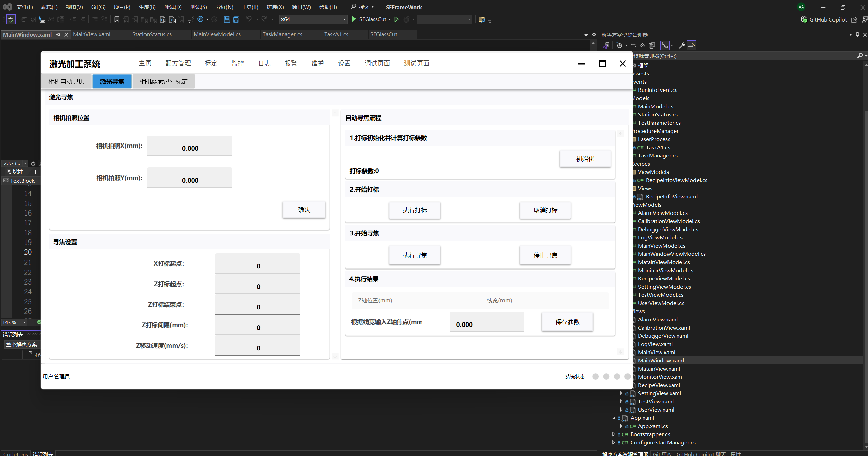Click Start Without Debugging outline arrow

pyautogui.click(x=397, y=19)
